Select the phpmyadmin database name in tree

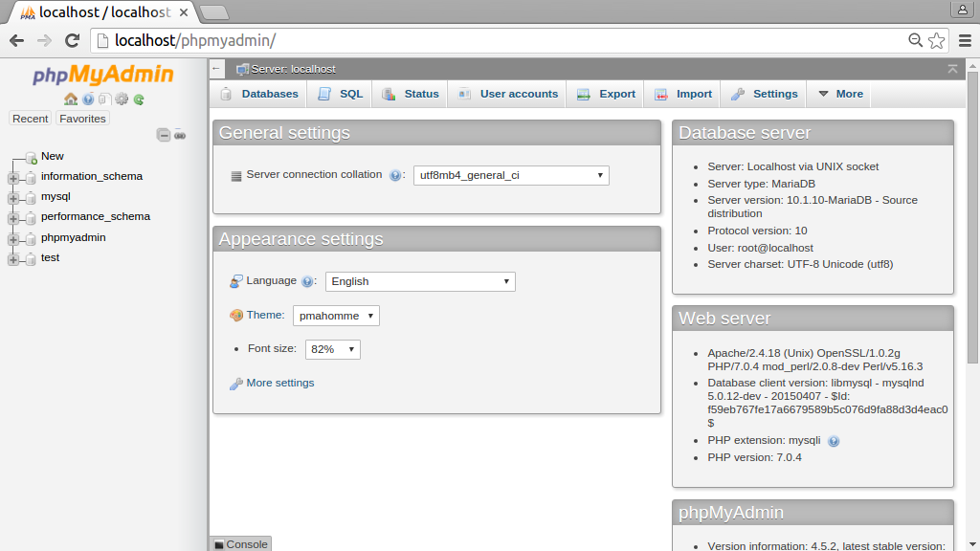[x=73, y=237]
